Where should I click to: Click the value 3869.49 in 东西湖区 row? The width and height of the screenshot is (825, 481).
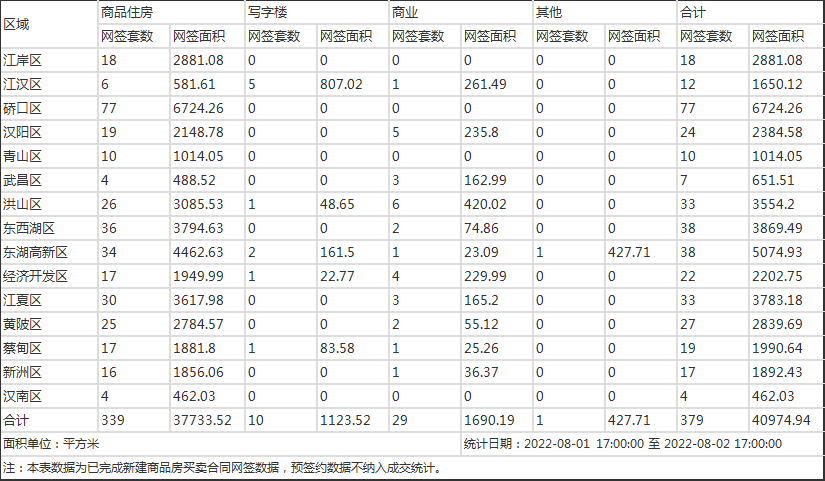[x=777, y=228]
